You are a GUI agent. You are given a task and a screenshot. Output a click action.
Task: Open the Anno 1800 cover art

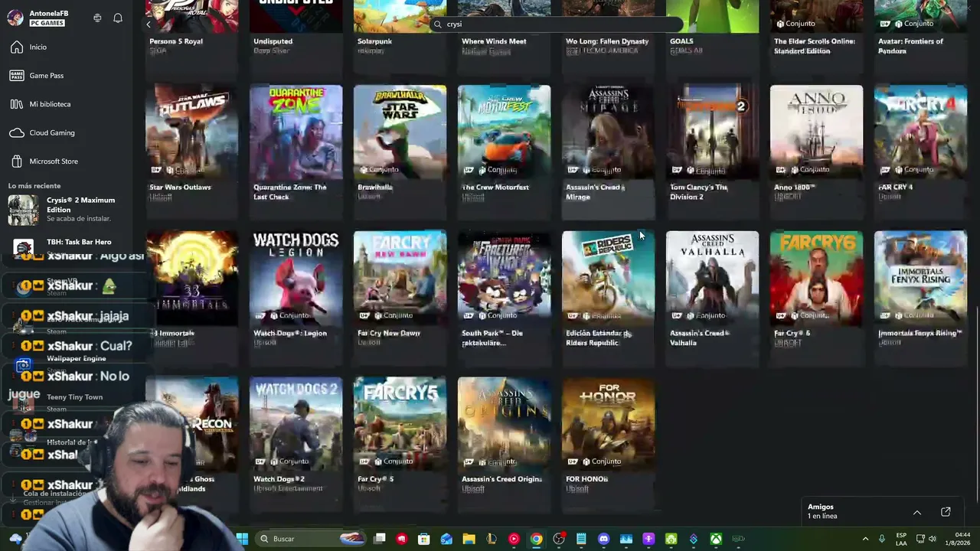click(x=816, y=132)
